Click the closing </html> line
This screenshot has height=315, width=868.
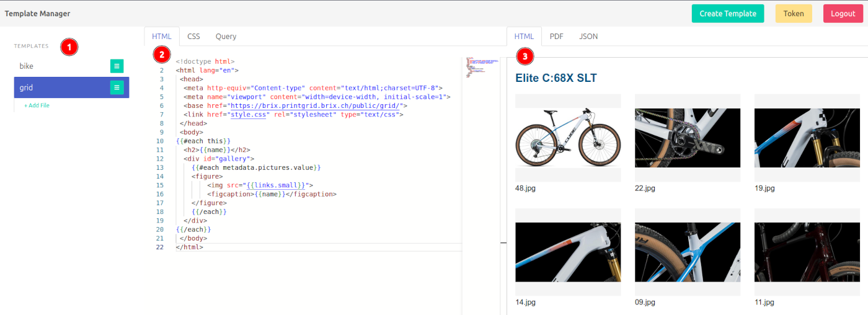(x=189, y=247)
